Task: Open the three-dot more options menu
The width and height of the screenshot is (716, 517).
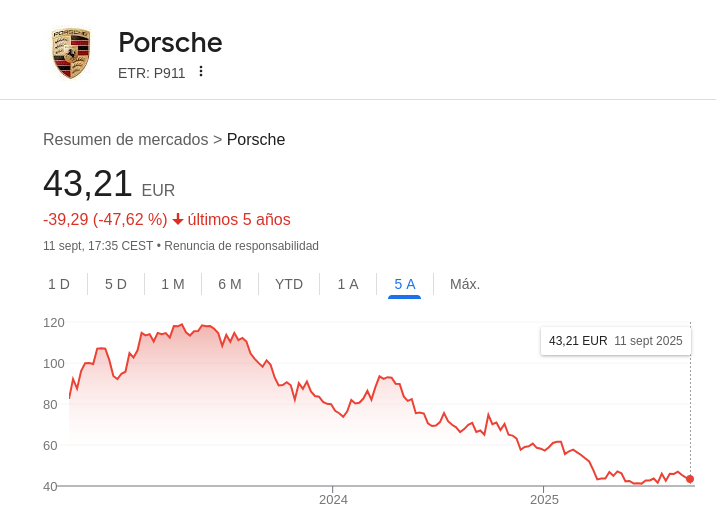Action: coord(200,72)
